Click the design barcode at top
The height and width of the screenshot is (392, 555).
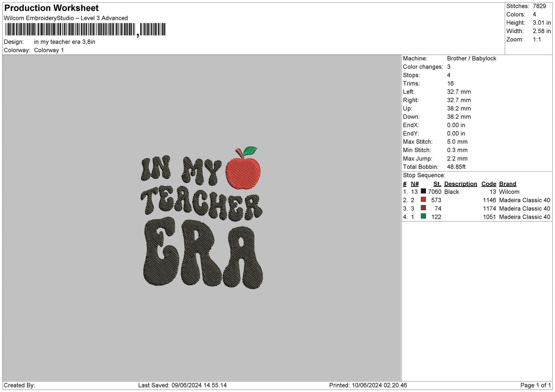(85, 30)
